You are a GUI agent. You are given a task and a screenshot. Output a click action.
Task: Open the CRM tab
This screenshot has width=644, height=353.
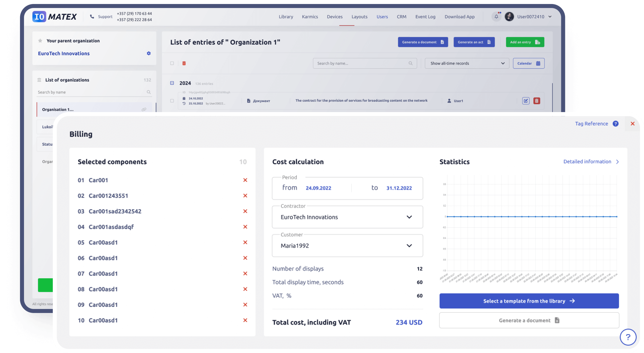click(x=402, y=17)
